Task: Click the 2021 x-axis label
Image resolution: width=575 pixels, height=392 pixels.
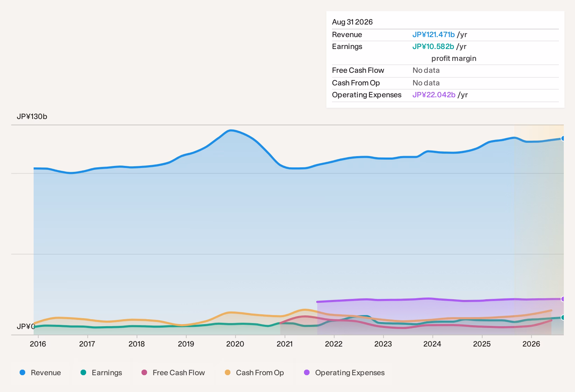Action: click(x=285, y=344)
